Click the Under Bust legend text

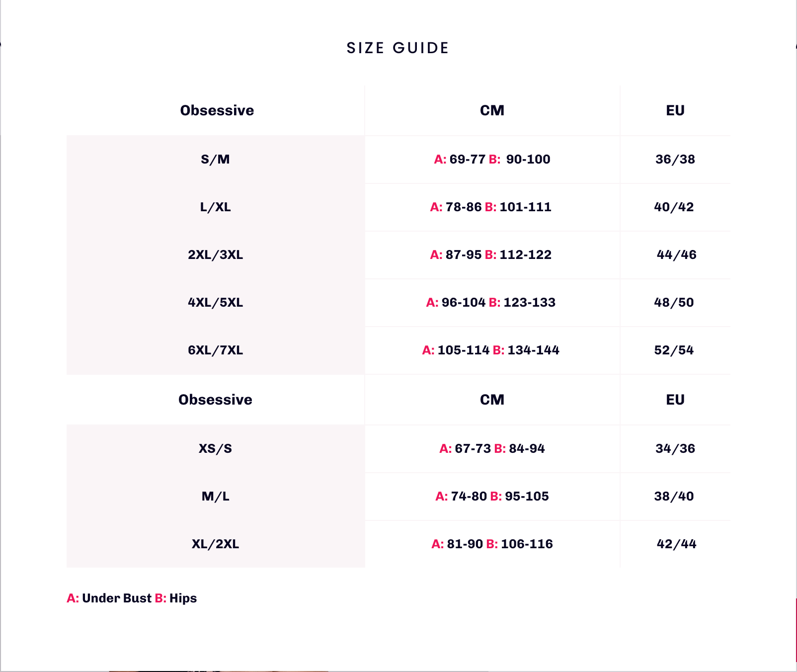(x=116, y=598)
